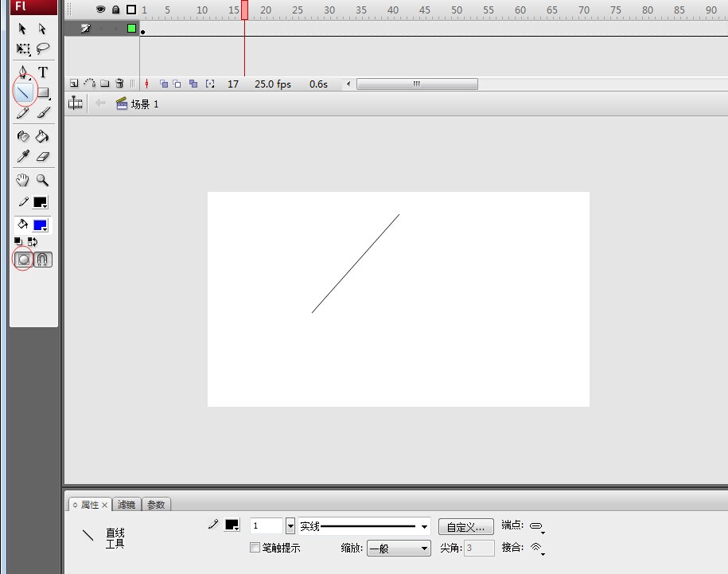Viewport: 728px width, 574px height.
Task: Click the timeline horizontal scrollbar thumb
Action: pos(417,84)
